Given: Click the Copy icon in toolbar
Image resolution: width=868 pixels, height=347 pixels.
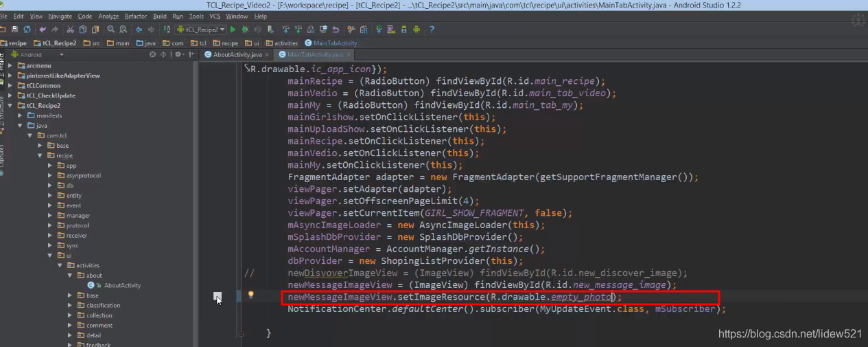Looking at the screenshot, I should [x=82, y=30].
